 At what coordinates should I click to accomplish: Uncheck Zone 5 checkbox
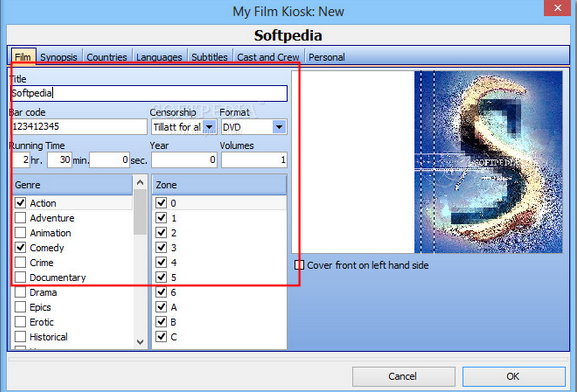(161, 277)
